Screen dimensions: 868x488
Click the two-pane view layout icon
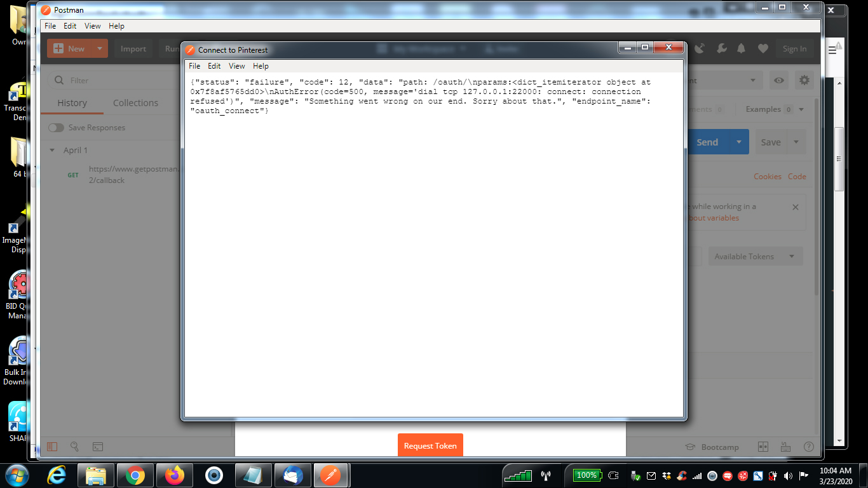point(763,447)
